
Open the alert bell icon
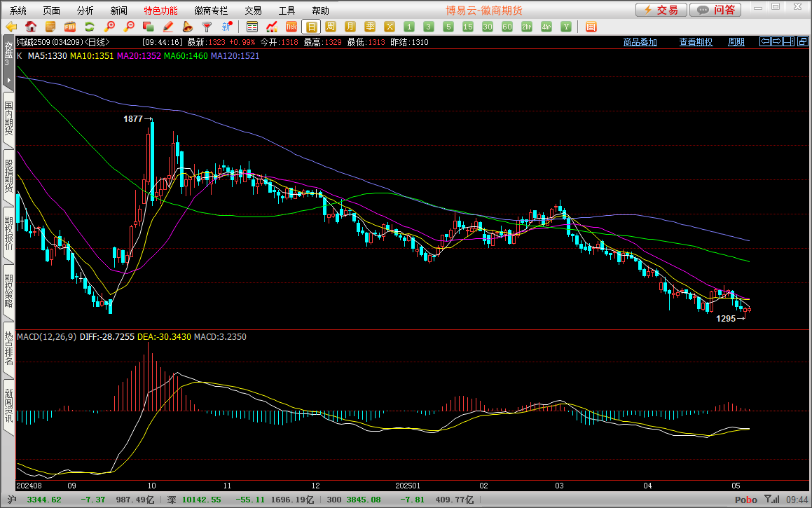click(x=188, y=27)
